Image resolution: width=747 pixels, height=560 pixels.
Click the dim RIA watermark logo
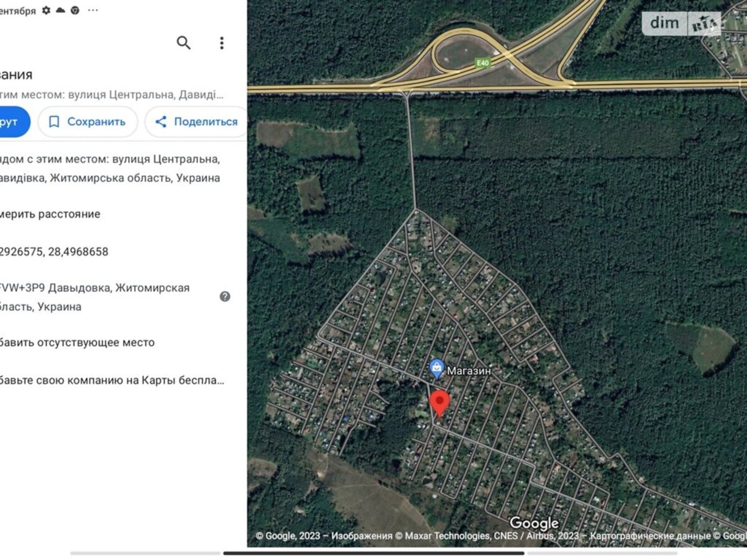click(x=681, y=23)
